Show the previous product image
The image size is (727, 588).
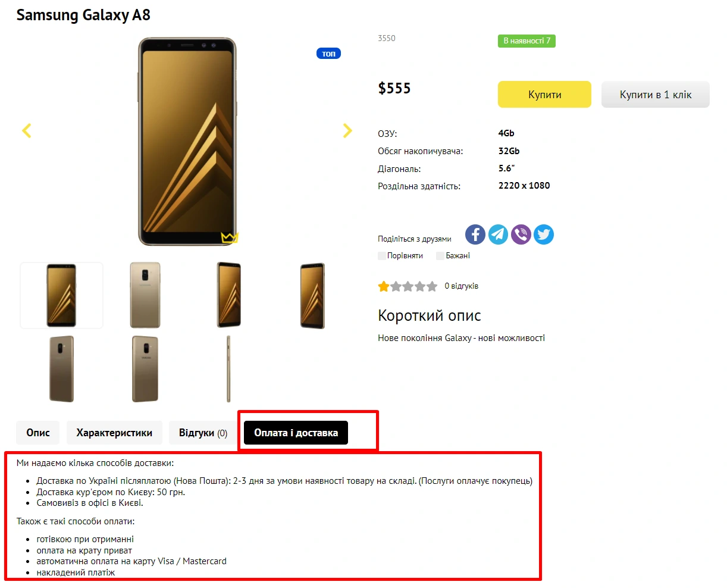pyautogui.click(x=27, y=131)
